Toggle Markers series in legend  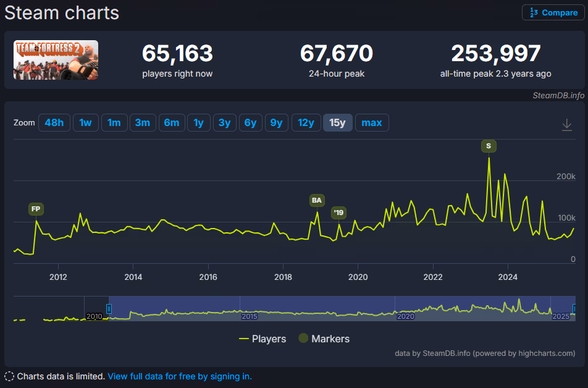(324, 339)
